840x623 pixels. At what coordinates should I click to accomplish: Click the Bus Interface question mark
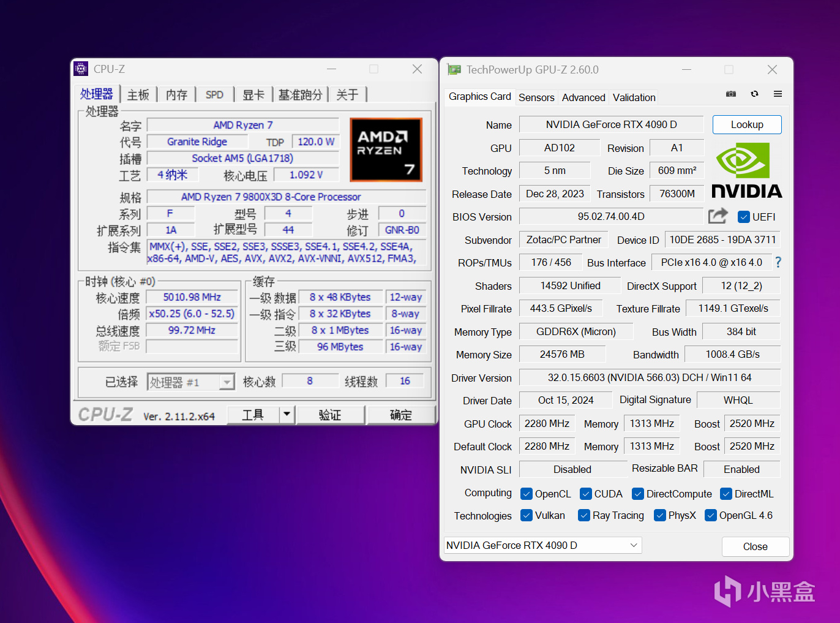point(778,262)
